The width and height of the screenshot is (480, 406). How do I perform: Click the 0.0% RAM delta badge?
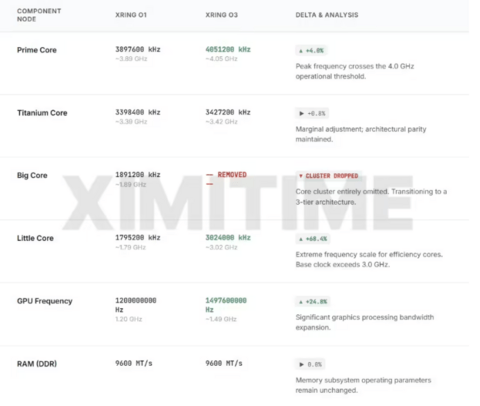[310, 364]
